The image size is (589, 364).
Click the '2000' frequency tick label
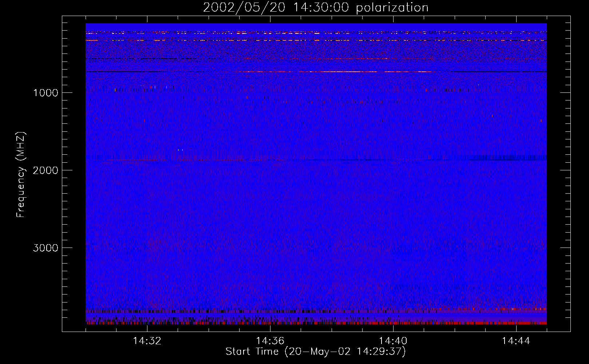point(46,170)
